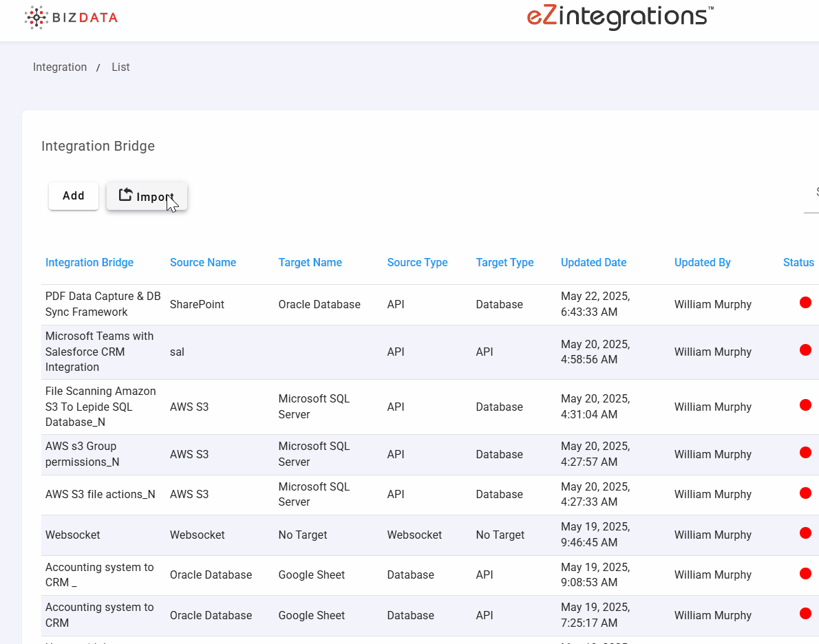Viewport: 819px width, 644px height.
Task: Click red status dot for SharePoint row
Action: [805, 303]
